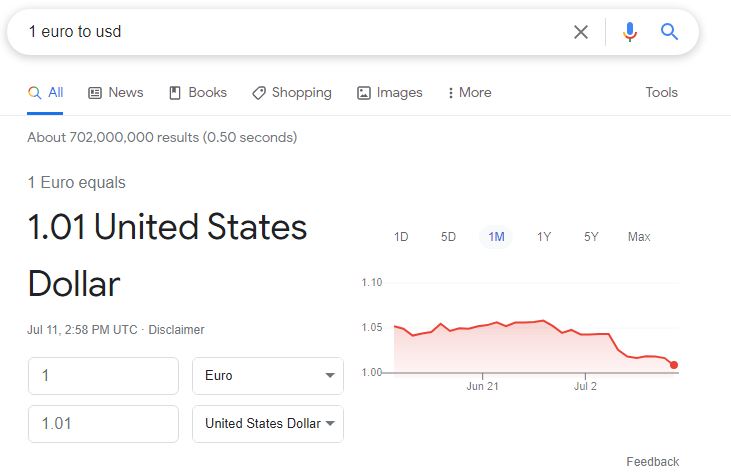Viewport: 731px width, 475px height.
Task: Clear the search box with the X icon
Action: coord(581,32)
